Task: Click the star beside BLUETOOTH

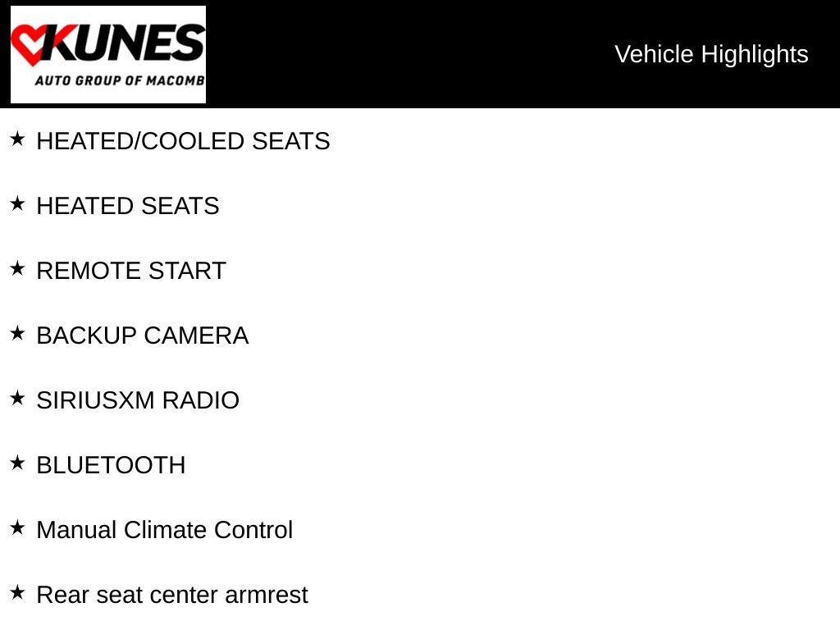Action: (17, 463)
